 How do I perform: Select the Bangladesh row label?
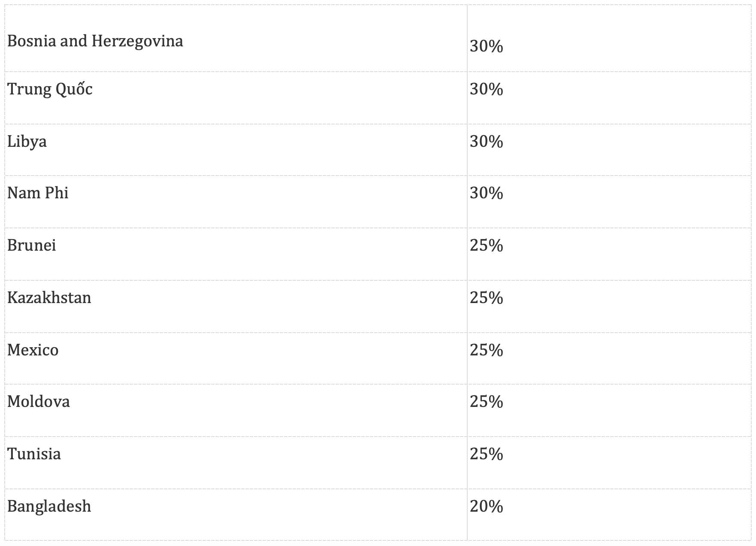point(49,507)
